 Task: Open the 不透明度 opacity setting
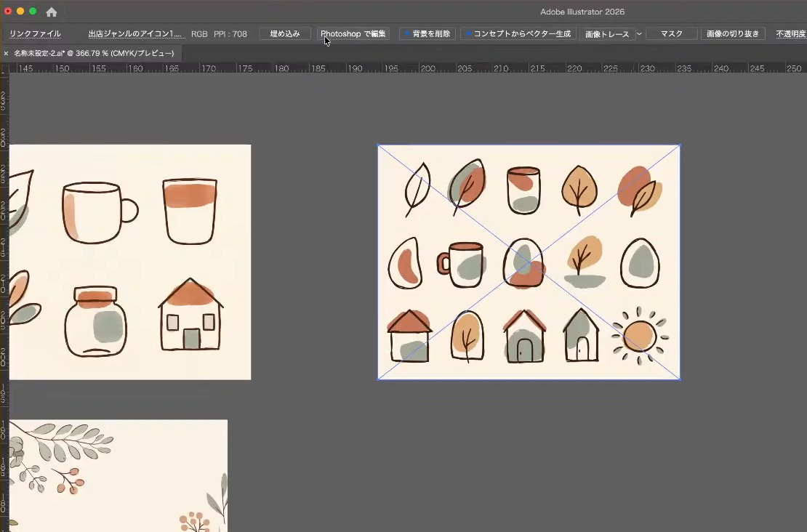791,34
